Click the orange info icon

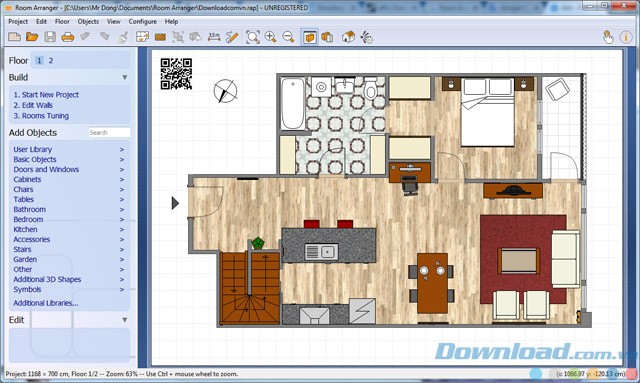click(x=626, y=37)
